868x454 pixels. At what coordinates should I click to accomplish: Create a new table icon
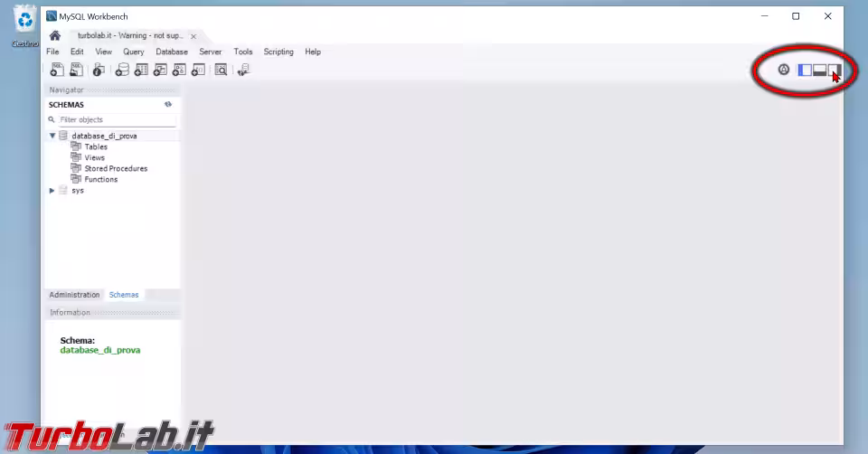141,70
